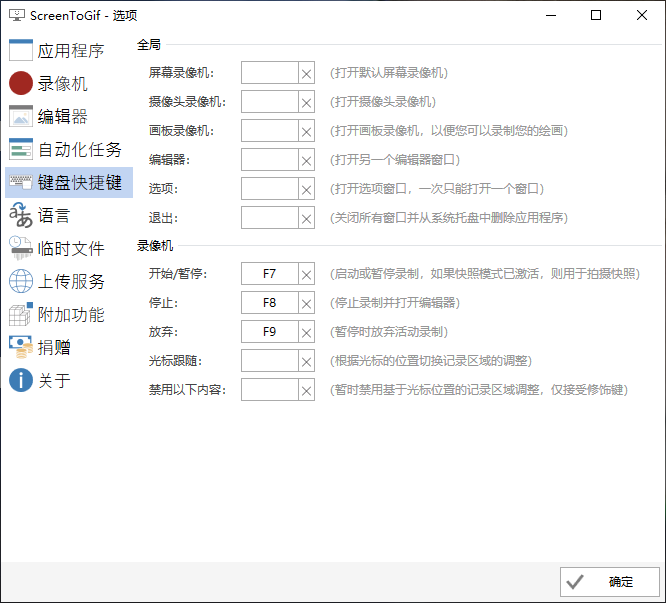Open 关于 info icon
Image resolution: width=666 pixels, height=603 pixels.
click(21, 380)
